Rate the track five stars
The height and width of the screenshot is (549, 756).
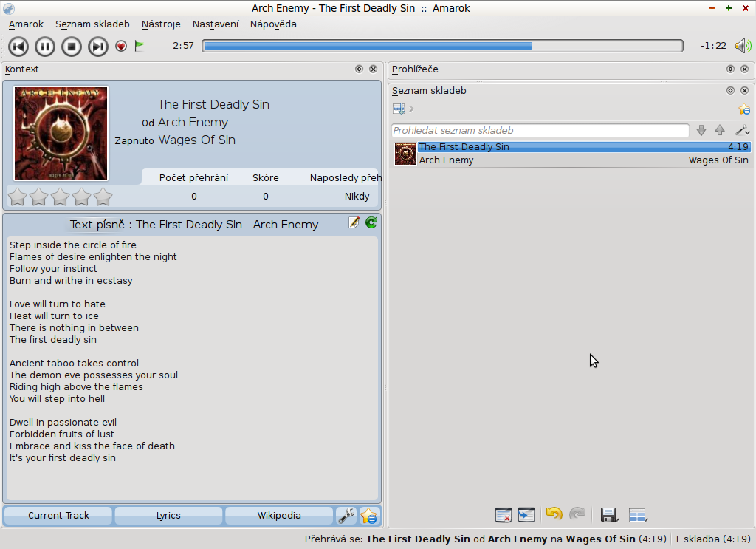tap(103, 197)
